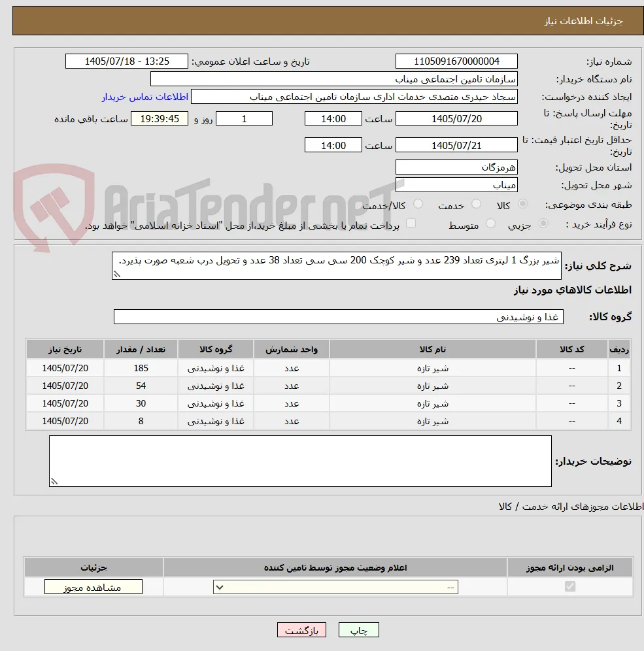Click the price validity time 14:00 field
This screenshot has height=651, width=644.
(333, 145)
